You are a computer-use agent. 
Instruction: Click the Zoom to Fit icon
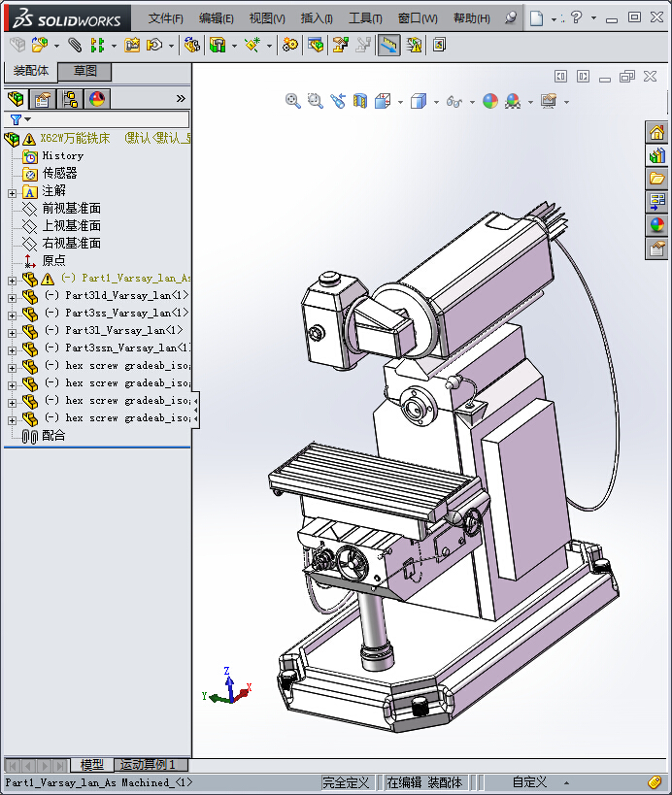click(292, 101)
